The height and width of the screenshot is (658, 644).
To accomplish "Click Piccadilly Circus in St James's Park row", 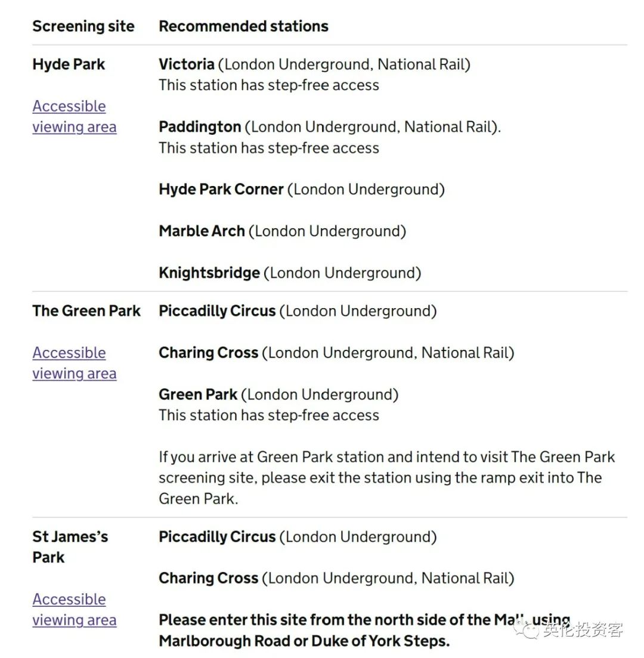I will (x=217, y=537).
